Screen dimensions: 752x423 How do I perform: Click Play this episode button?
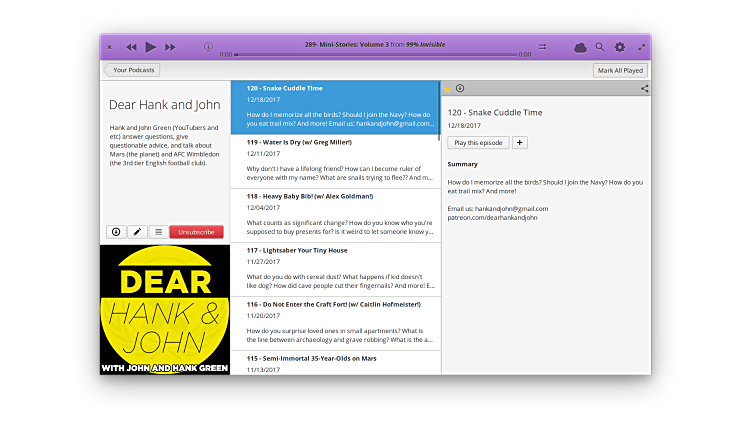478,143
